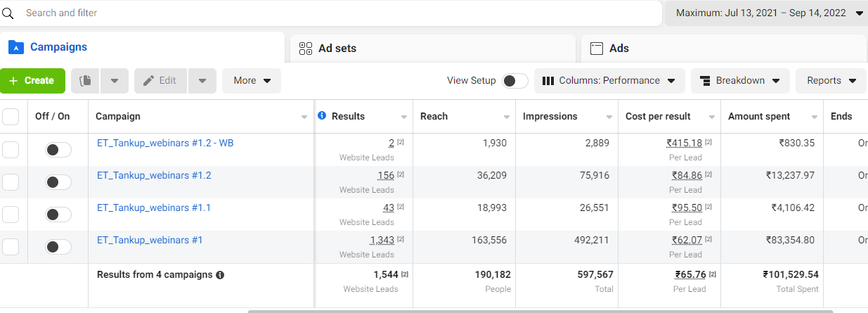Tick checkbox for ET_Tankup_webinars #1 row
The width and height of the screenshot is (868, 313).
coord(11,247)
